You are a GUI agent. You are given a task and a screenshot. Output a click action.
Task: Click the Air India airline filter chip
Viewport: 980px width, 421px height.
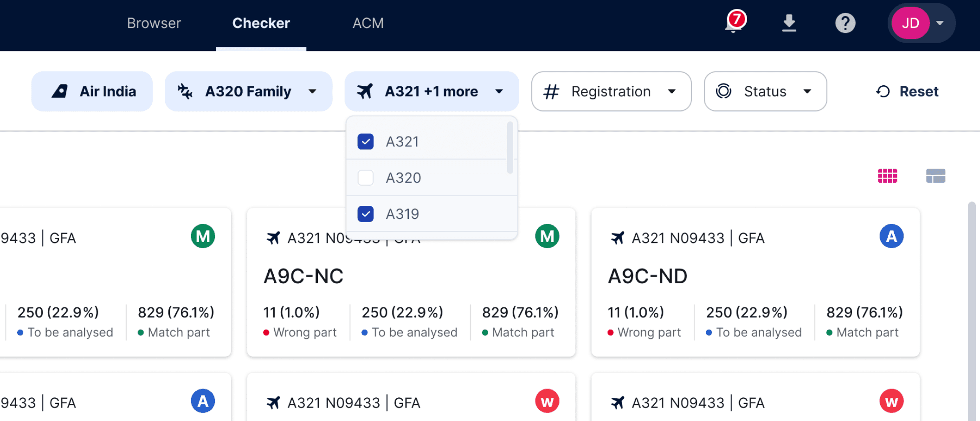coord(92,91)
